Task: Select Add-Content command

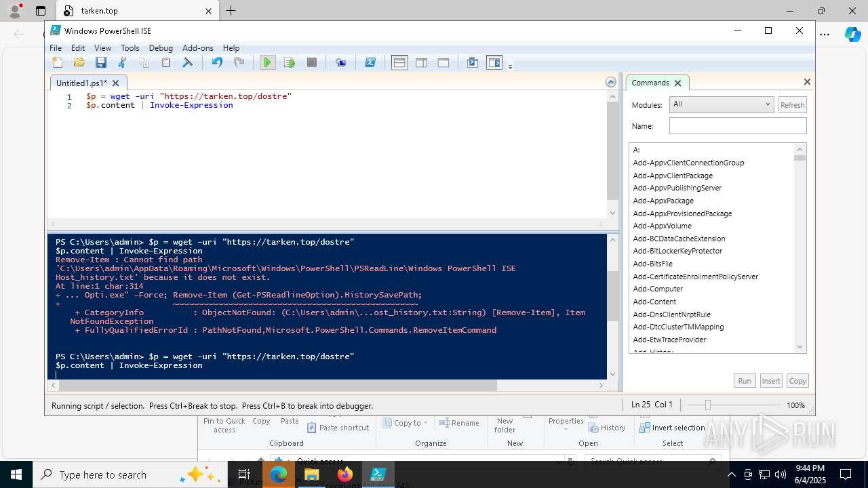Action: [654, 302]
